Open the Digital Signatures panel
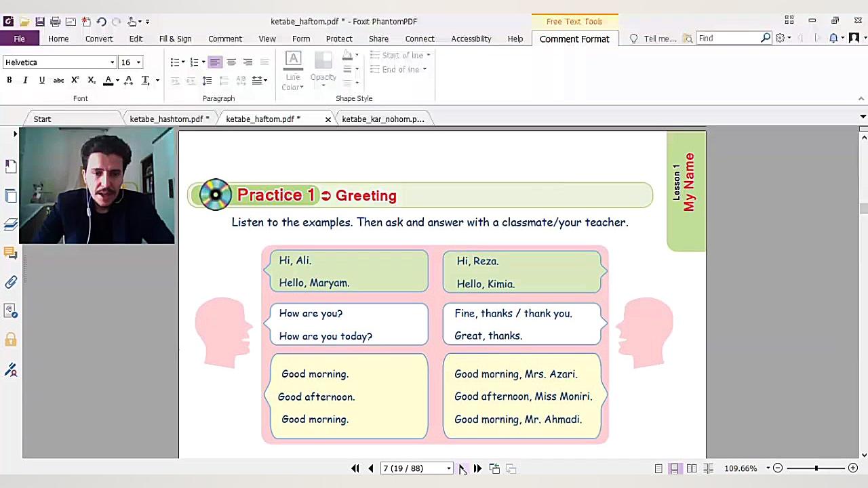This screenshot has height=488, width=868. (x=11, y=369)
